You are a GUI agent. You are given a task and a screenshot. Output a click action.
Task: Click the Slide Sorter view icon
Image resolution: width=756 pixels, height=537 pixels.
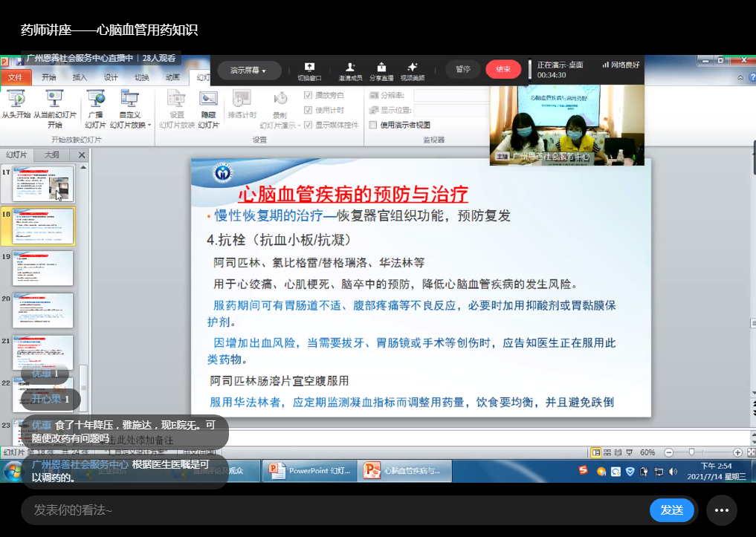pos(607,453)
